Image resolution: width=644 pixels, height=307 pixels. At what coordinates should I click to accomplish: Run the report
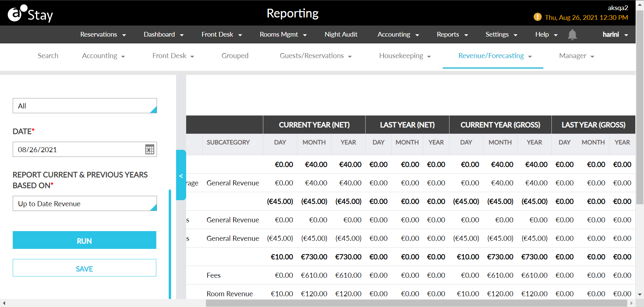(85, 240)
